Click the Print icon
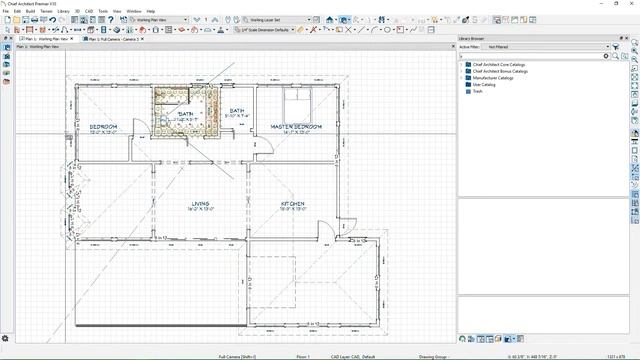 click(x=34, y=20)
